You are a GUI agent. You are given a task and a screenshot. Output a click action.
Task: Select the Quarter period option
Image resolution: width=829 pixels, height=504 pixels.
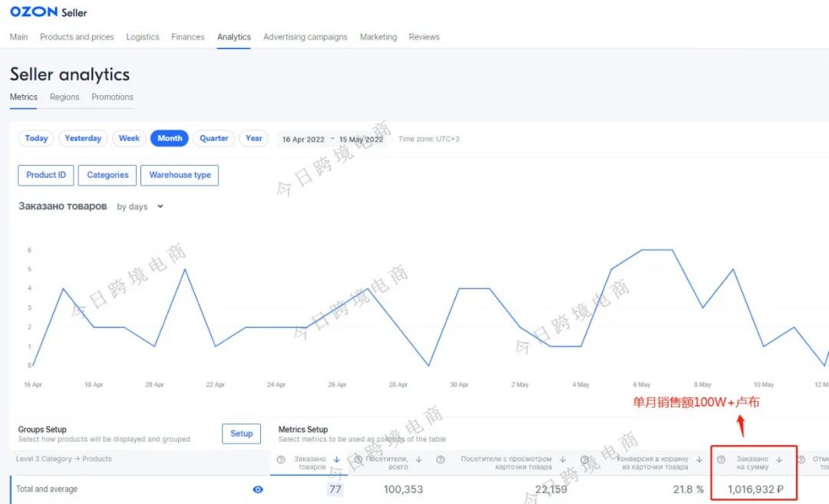(x=213, y=138)
